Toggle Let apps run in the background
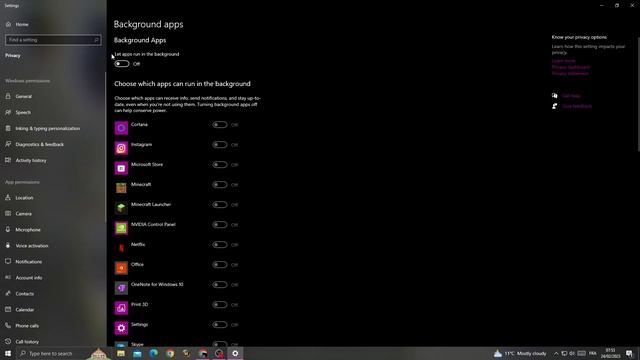640x360 pixels. click(x=122, y=64)
